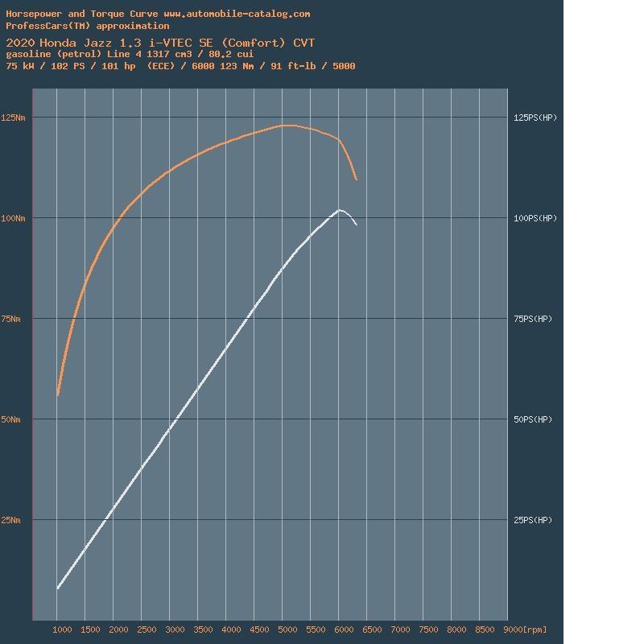
Task: Click the 3500 rpm axis label
Action: click(x=203, y=630)
